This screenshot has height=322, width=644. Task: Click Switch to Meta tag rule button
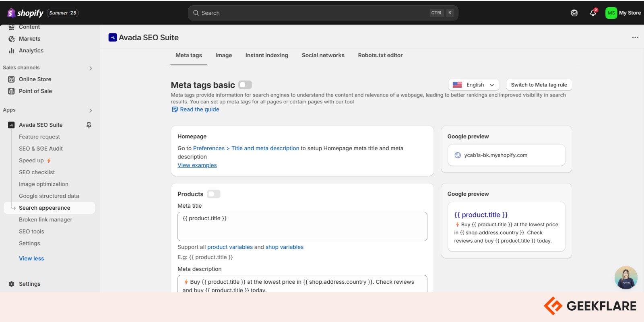539,85
